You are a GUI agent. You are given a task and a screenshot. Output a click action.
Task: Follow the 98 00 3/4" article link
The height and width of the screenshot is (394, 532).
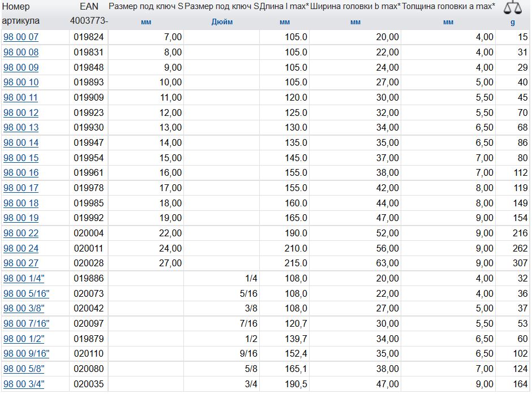pyautogui.click(x=24, y=384)
